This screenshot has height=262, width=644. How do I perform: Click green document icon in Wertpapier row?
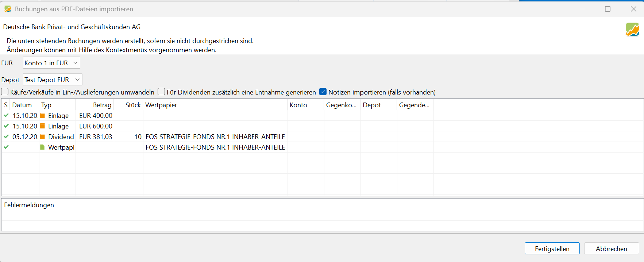click(42, 147)
